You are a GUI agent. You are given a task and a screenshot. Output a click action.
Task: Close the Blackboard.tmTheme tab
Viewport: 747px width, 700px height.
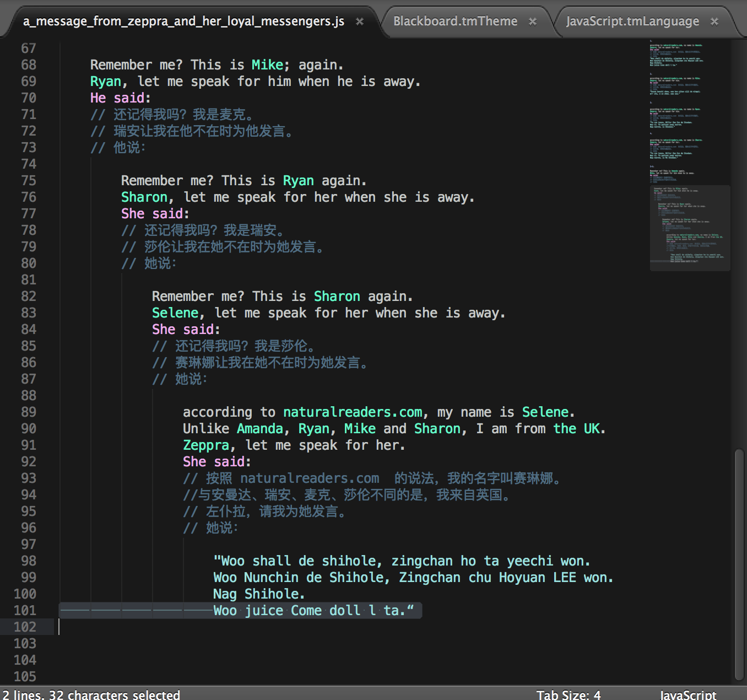[533, 21]
